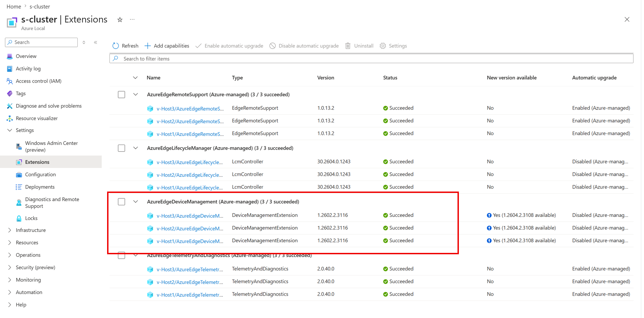Click the Uninstall trash can icon
644x318 pixels.
coord(348,46)
